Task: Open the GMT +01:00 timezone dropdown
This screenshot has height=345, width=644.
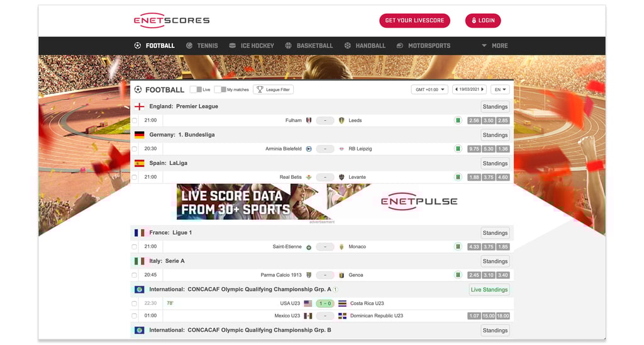Action: (430, 89)
